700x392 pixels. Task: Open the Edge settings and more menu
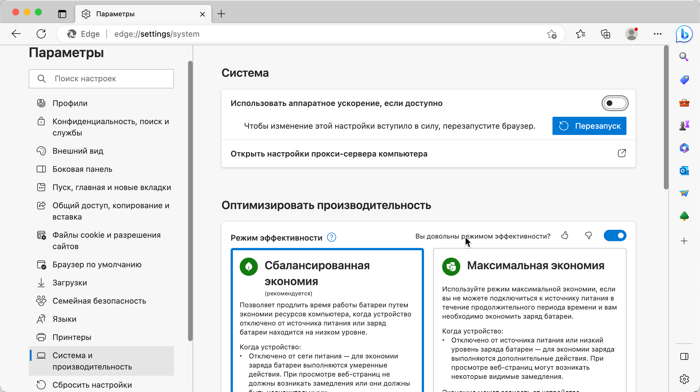pyautogui.click(x=657, y=34)
